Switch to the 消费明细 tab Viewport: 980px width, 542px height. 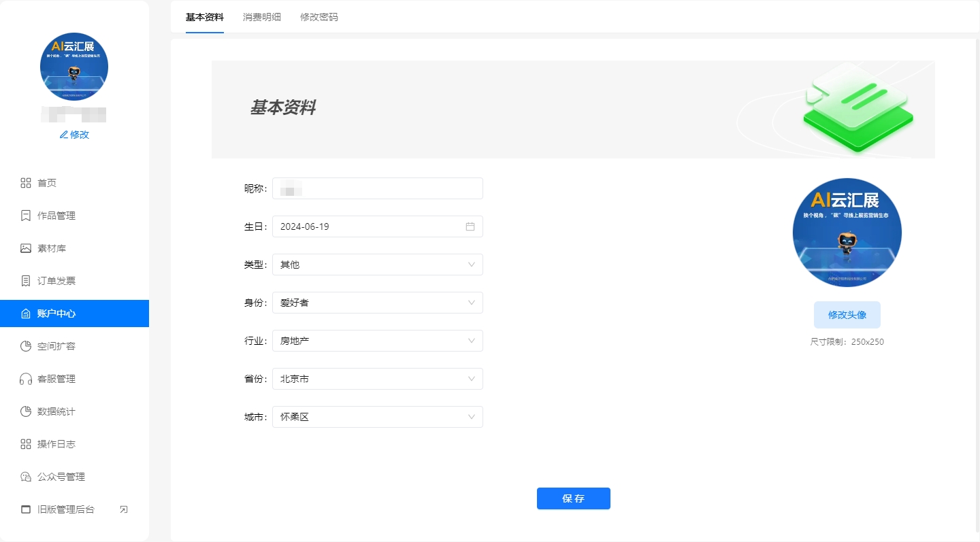[261, 18]
